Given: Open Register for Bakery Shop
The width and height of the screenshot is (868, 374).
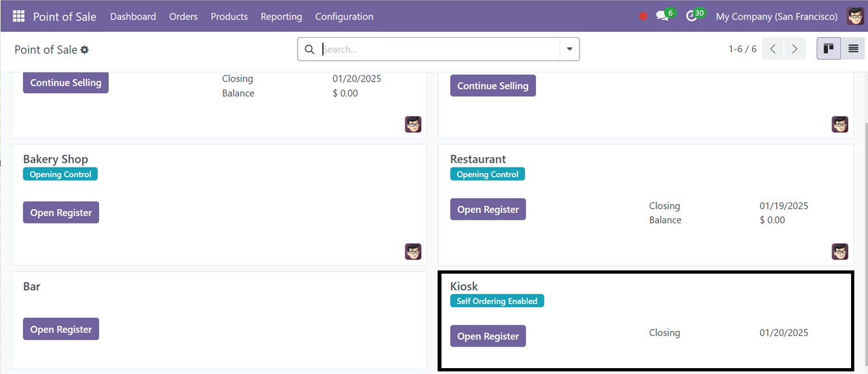Looking at the screenshot, I should pyautogui.click(x=61, y=212).
